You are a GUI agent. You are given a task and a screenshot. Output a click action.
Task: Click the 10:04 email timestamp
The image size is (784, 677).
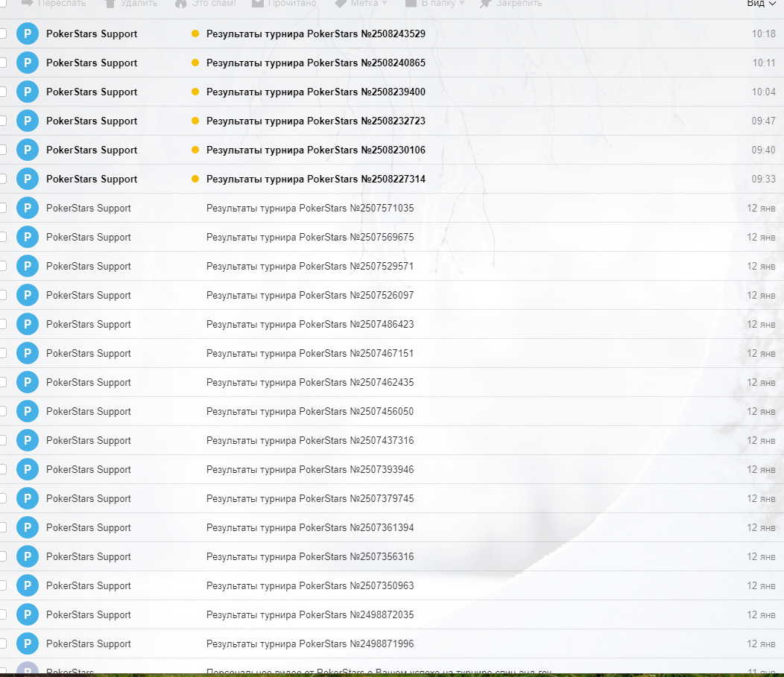763,92
